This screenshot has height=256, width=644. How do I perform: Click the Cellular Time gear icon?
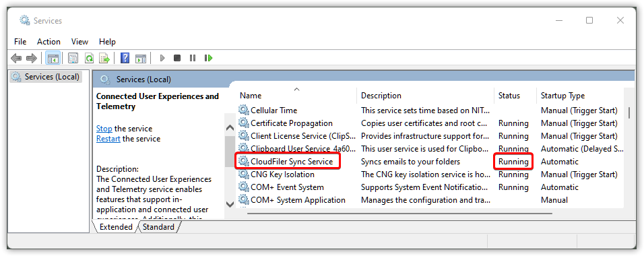pyautogui.click(x=244, y=110)
